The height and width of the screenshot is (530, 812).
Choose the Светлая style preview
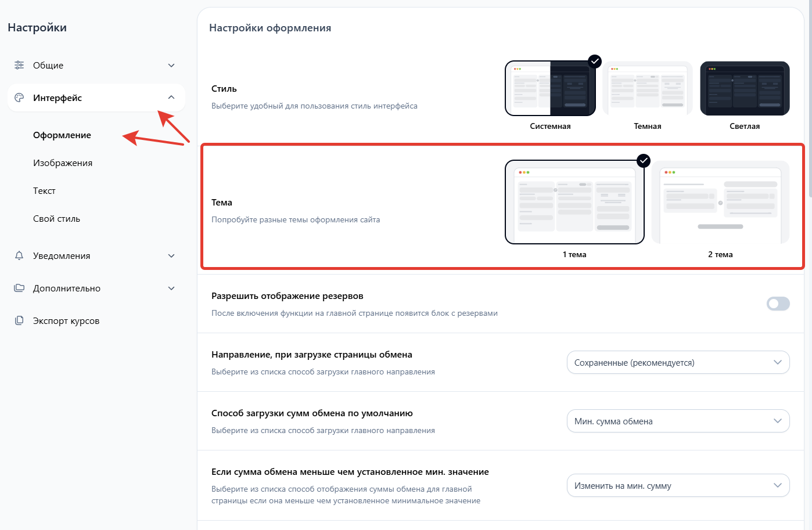click(x=745, y=89)
